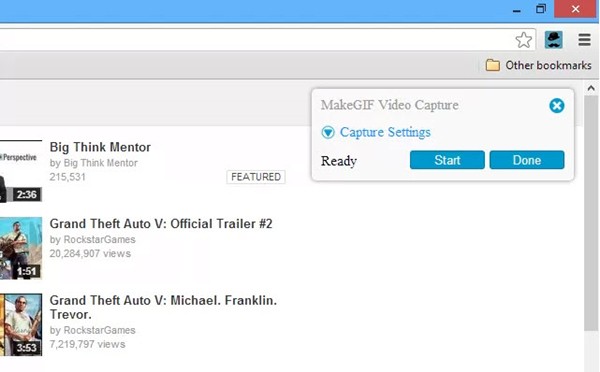Click the Big Think Mentor thumbnail

(x=21, y=171)
